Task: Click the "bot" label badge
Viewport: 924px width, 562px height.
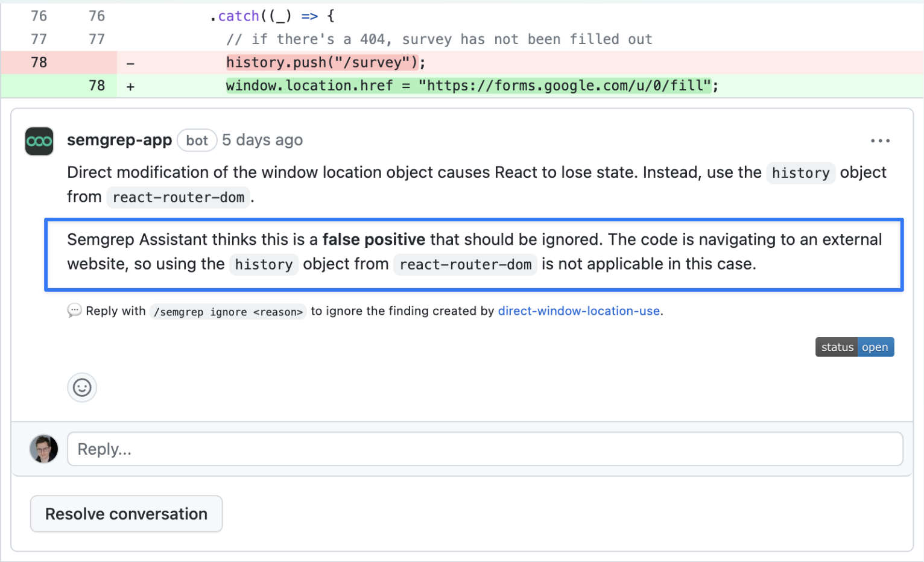Action: tap(197, 140)
